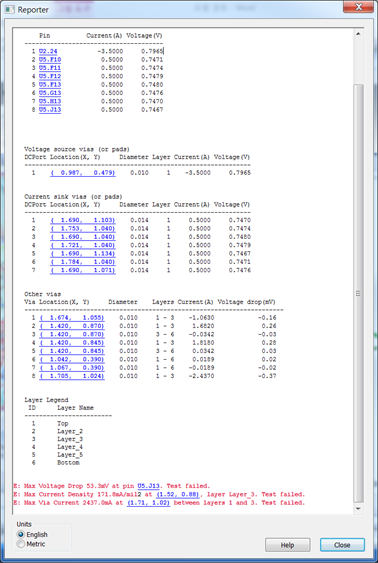Click the 1.6820 via current value

click(203, 326)
